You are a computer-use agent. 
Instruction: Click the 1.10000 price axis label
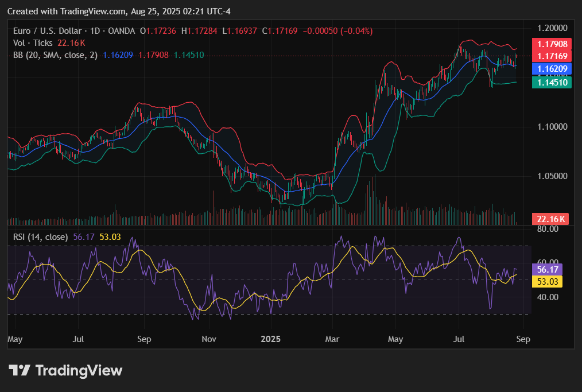(x=552, y=127)
